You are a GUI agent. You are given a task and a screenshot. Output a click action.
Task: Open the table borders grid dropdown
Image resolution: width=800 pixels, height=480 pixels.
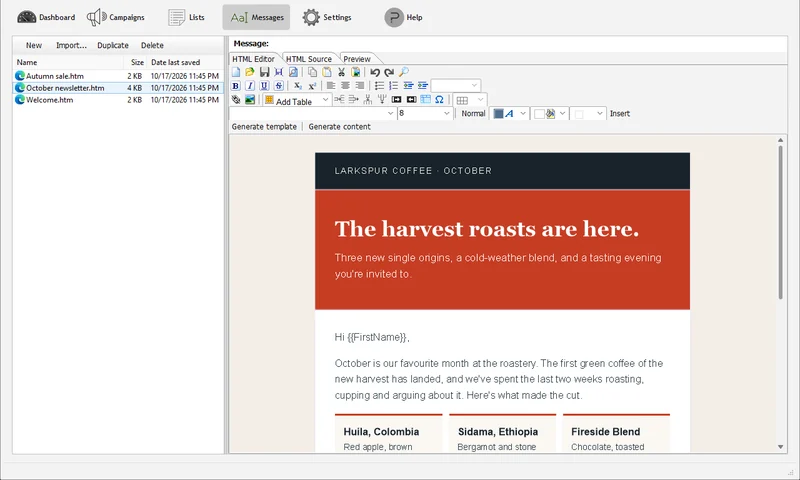pyautogui.click(x=470, y=100)
